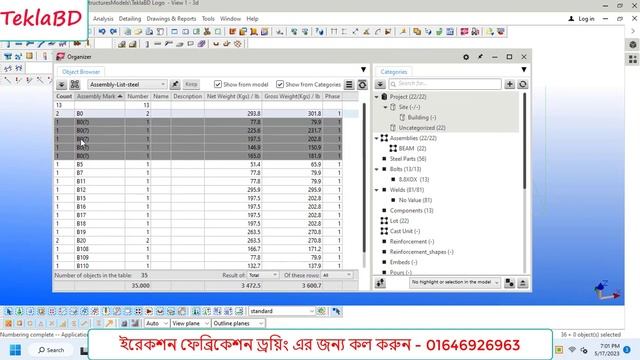Click collapse-all arrows in Object Browser toolbar
The height and width of the screenshot is (360, 640).
pyautogui.click(x=61, y=84)
